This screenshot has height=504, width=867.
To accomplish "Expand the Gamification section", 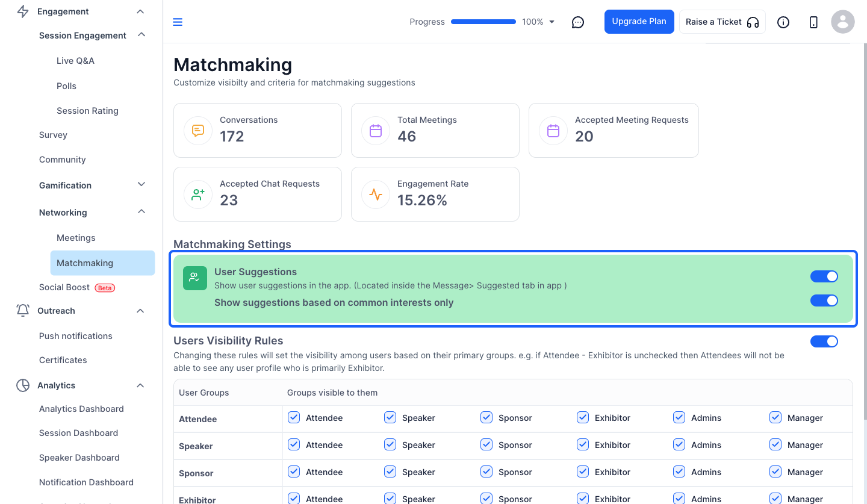I will 141,184.
